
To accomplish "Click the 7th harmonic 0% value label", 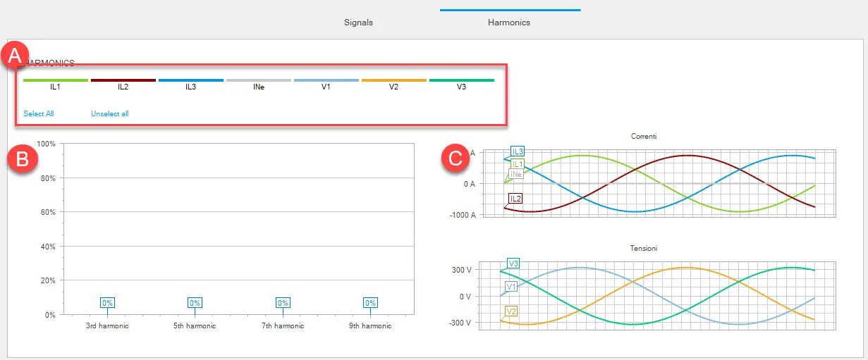I will click(283, 303).
